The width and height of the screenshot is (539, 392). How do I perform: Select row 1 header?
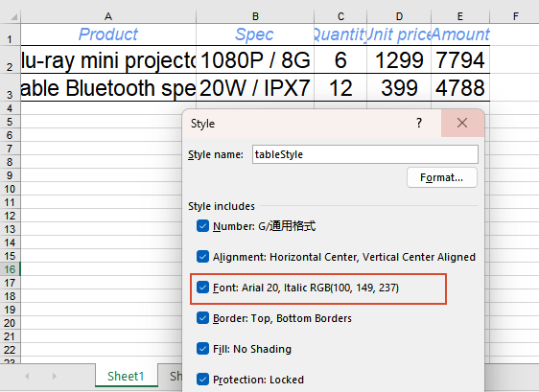pyautogui.click(x=10, y=35)
